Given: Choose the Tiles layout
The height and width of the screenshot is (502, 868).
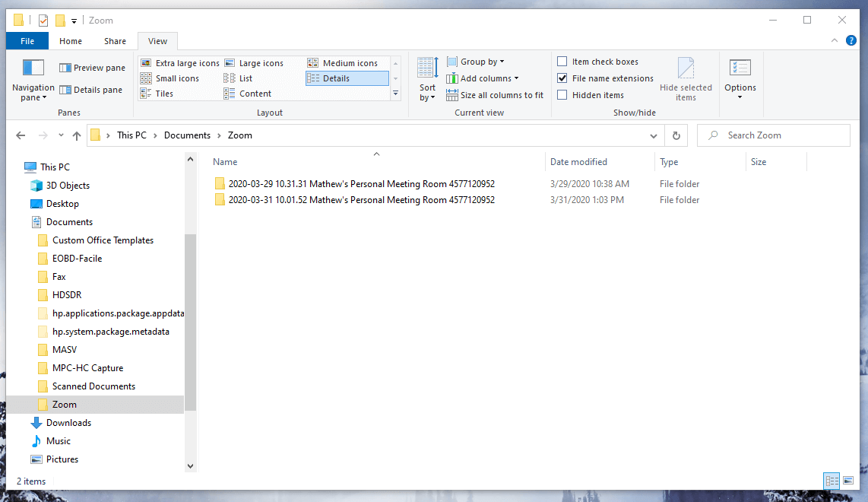Looking at the screenshot, I should pos(157,94).
